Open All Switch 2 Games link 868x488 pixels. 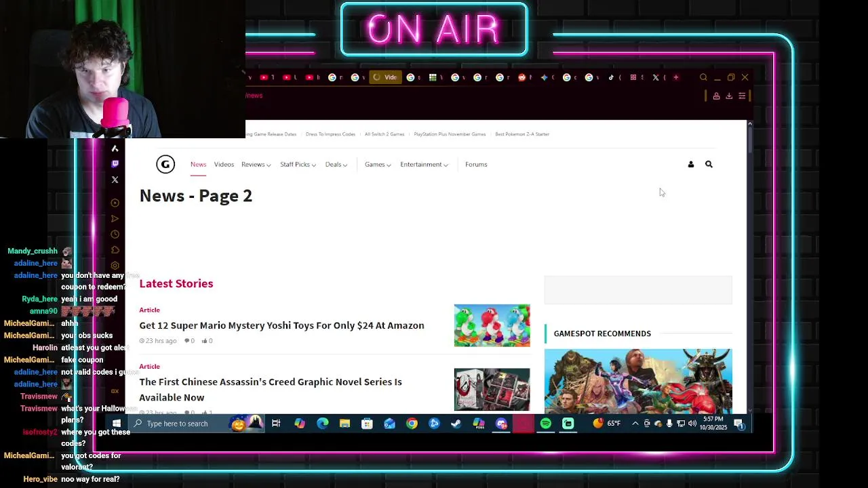(384, 134)
